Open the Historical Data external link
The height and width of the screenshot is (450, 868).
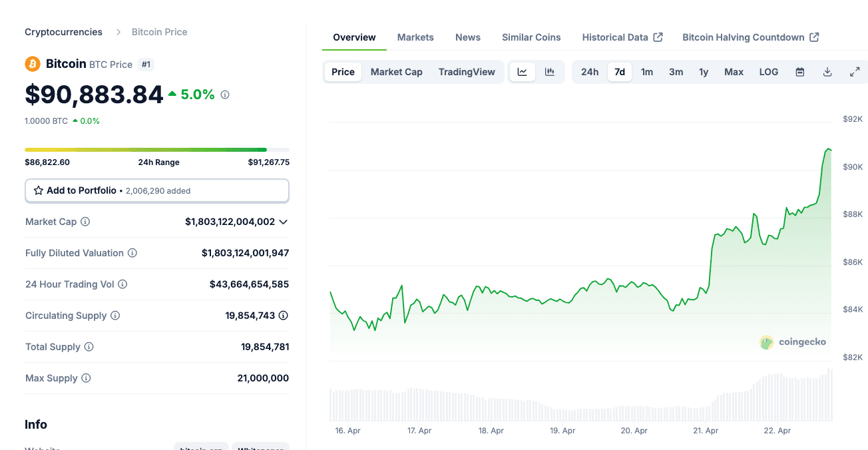pos(622,37)
